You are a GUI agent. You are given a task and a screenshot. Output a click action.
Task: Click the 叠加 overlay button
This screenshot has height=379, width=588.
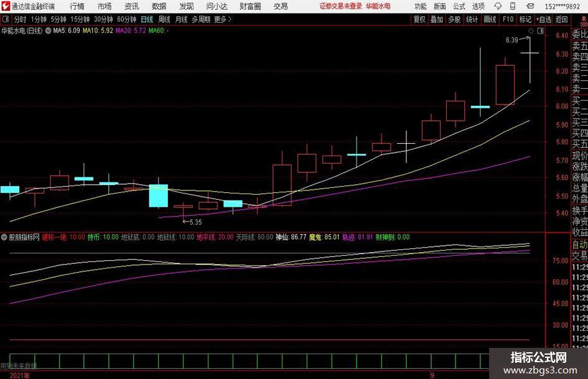[x=437, y=19]
